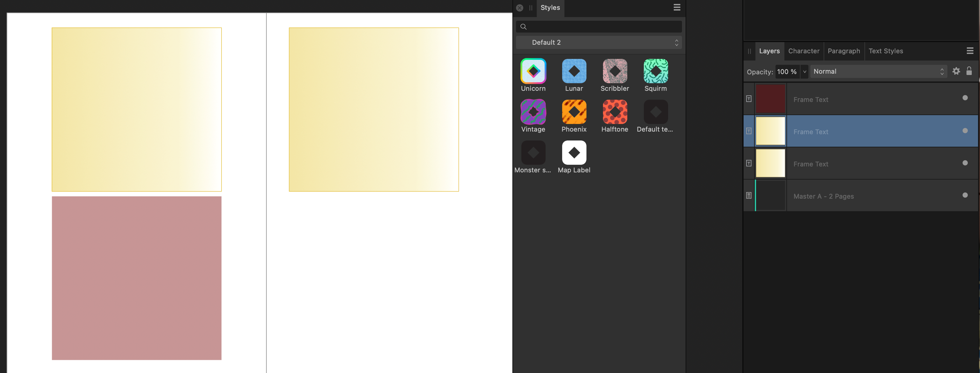This screenshot has width=980, height=373.
Task: Switch to the Character tab
Action: pyautogui.click(x=803, y=51)
